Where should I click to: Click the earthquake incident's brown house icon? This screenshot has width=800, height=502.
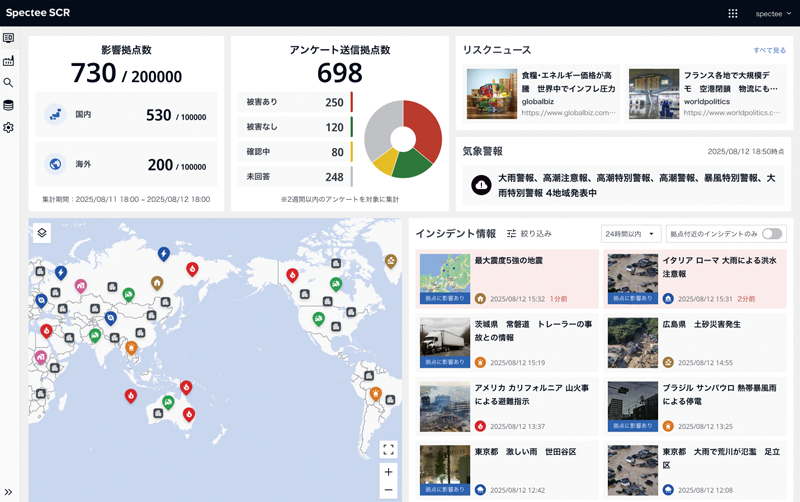point(480,299)
